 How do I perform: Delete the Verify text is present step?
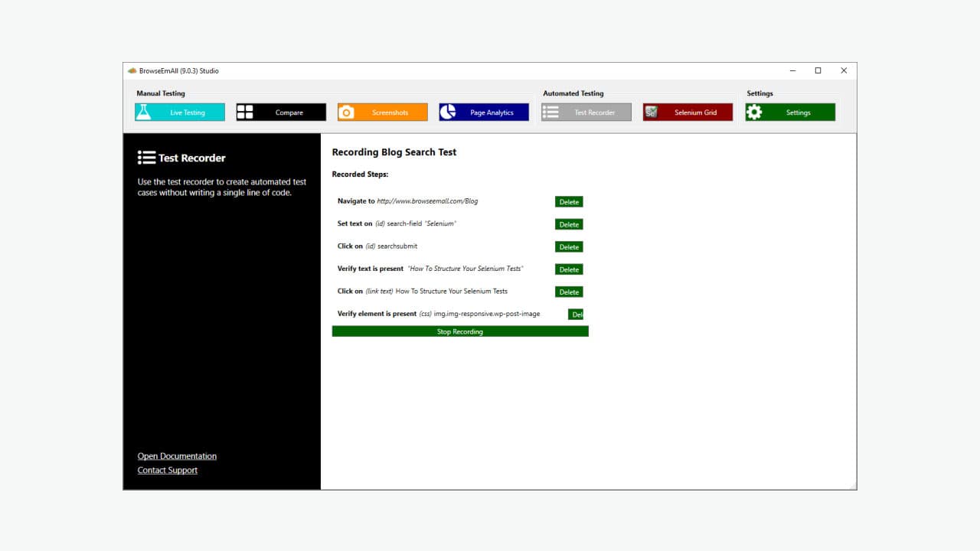(569, 269)
